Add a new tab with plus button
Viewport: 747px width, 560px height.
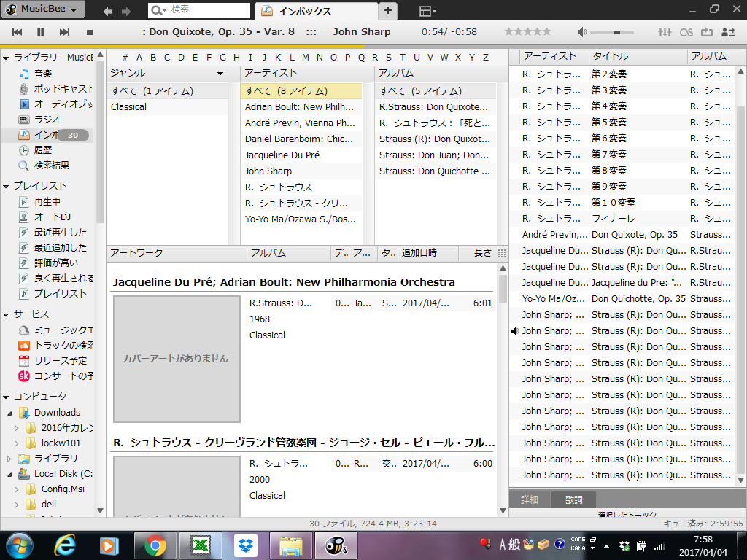[x=388, y=10]
